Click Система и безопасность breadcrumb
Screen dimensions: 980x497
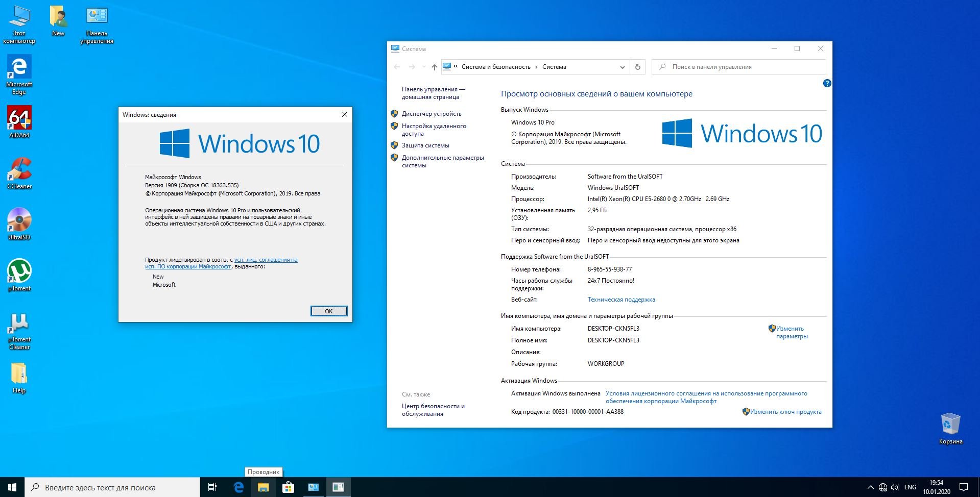[x=496, y=67]
